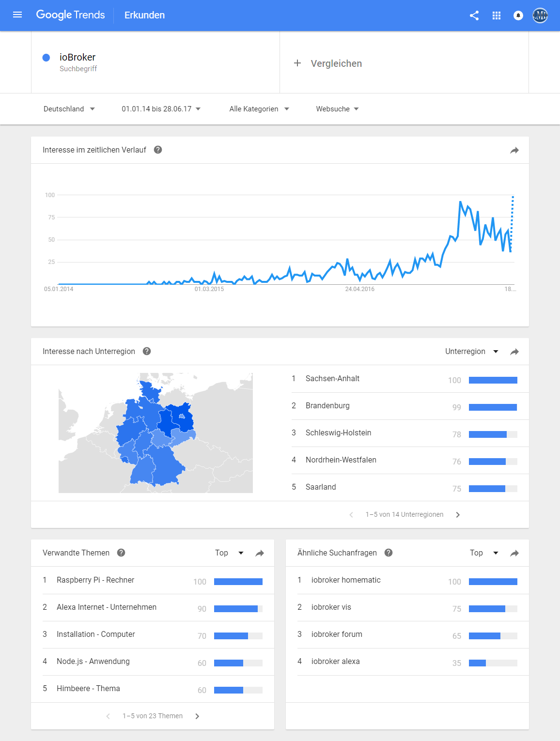Open the date range 01.01.14 bis 28.06.17 dropdown
The height and width of the screenshot is (741, 560).
(x=161, y=109)
